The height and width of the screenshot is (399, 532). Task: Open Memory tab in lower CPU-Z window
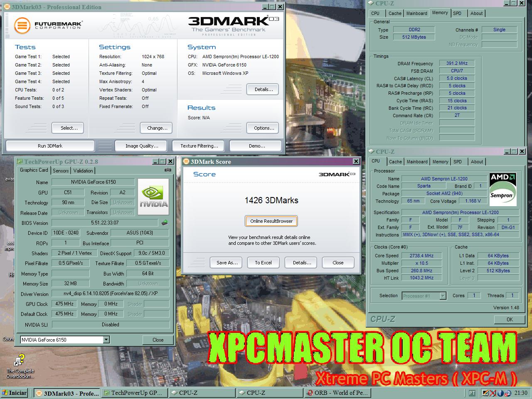pyautogui.click(x=440, y=162)
